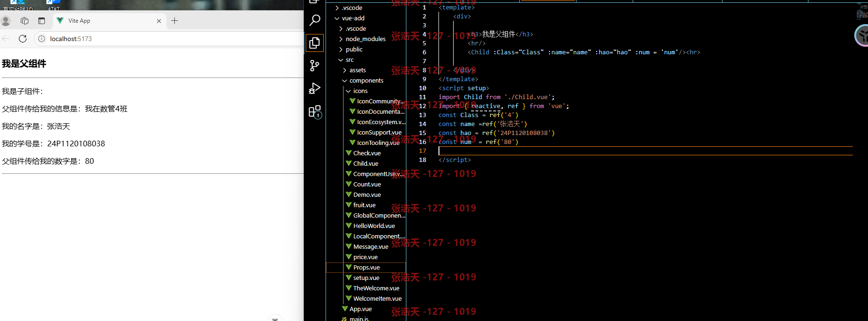The height and width of the screenshot is (321, 868).
Task: Open a new browser tab with plus button
Action: 174,21
